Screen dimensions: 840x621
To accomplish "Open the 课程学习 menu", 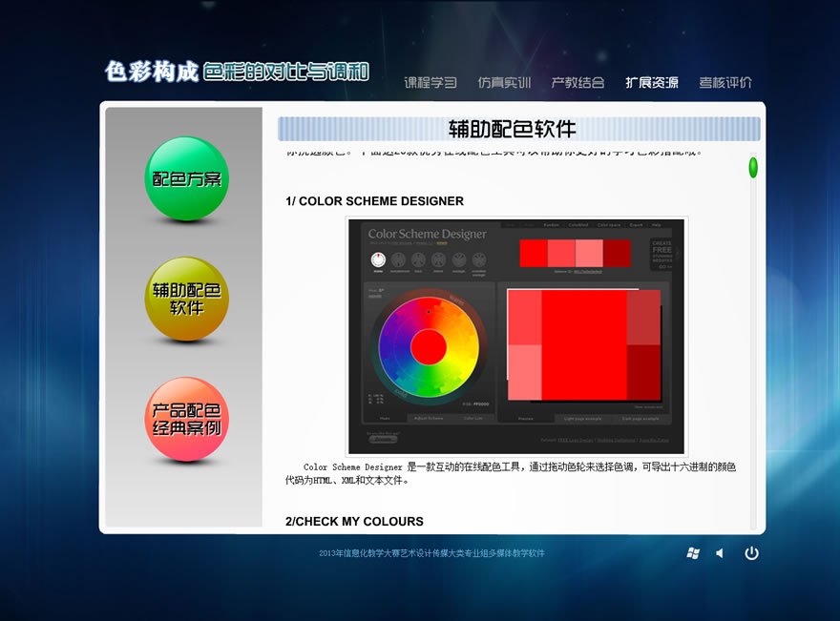I will [430, 82].
